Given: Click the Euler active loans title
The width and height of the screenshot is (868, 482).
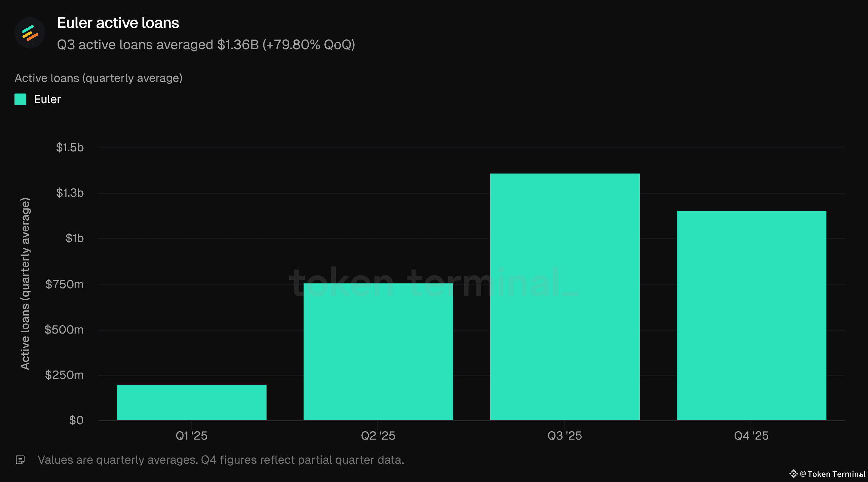Looking at the screenshot, I should pos(118,23).
